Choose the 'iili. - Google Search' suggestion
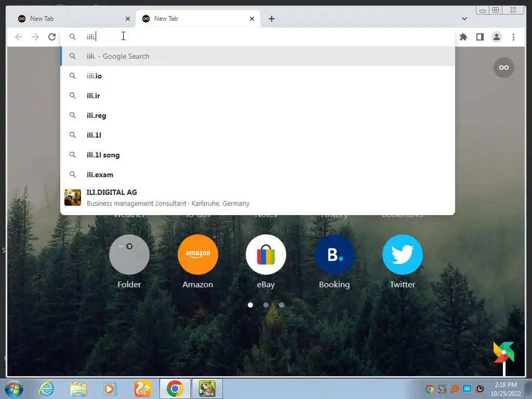Screen dimensions: 532x399 tap(258, 56)
